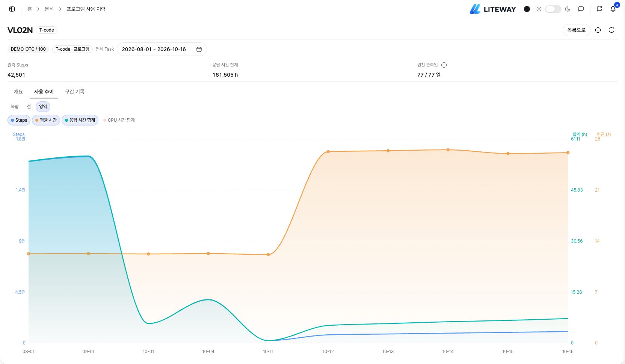This screenshot has width=625, height=364.
Task: Toggle the dark mode switch
Action: click(553, 9)
